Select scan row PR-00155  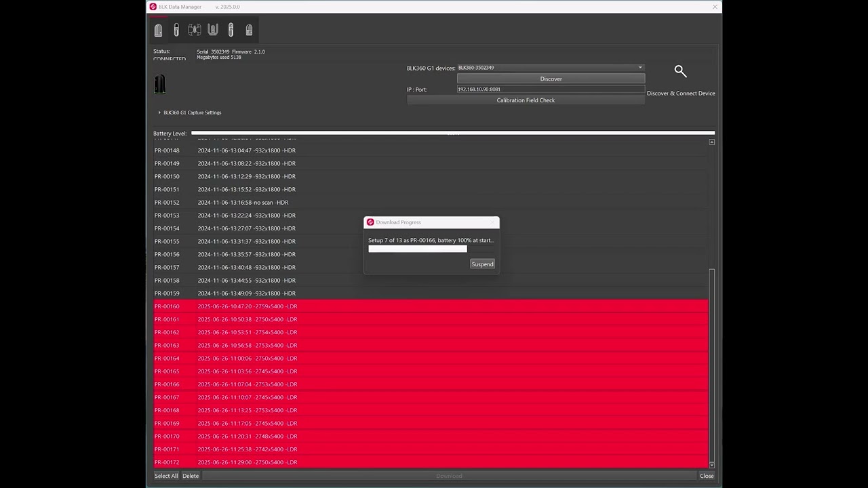pyautogui.click(x=431, y=241)
